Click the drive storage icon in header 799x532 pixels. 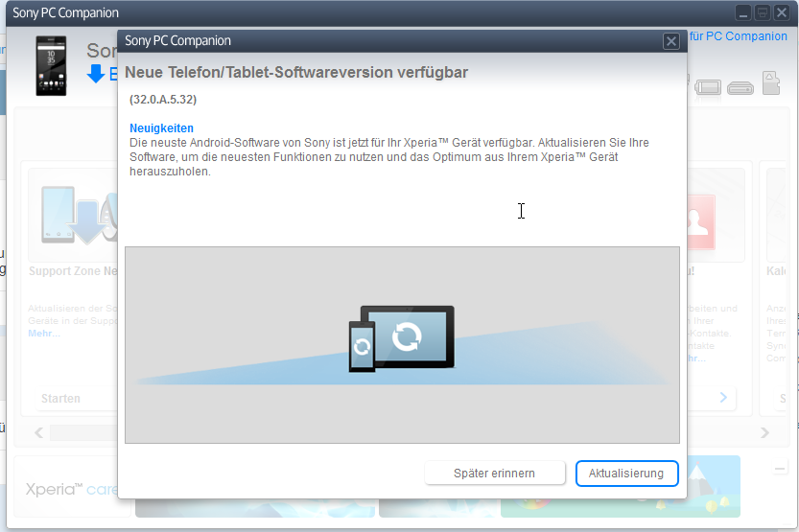(x=740, y=88)
